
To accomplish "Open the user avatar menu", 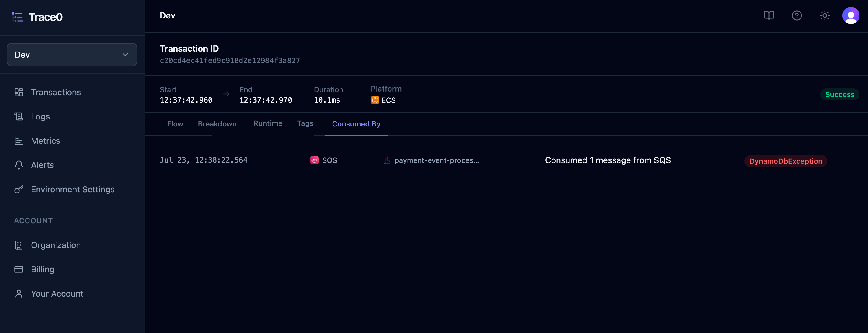I will click(x=850, y=15).
